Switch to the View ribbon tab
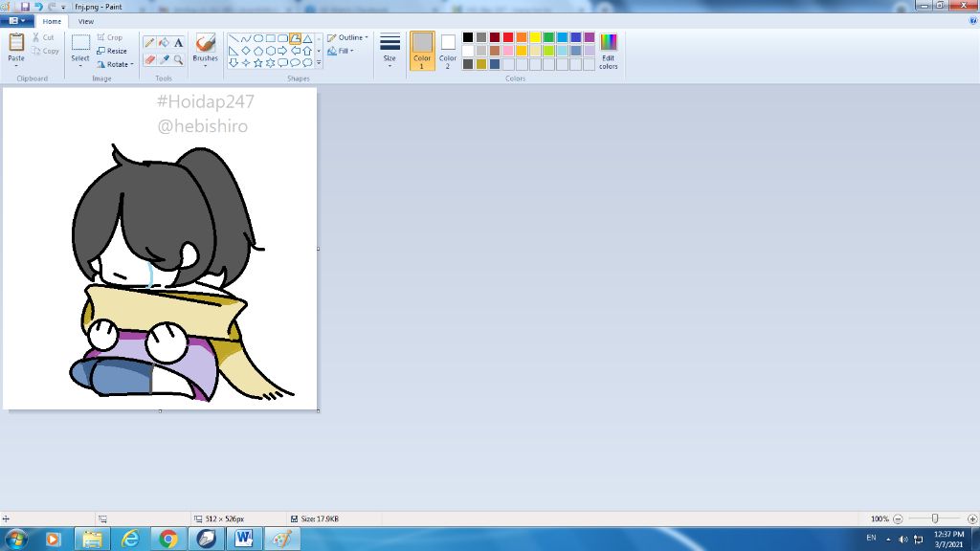Viewport: 980px width, 551px height. (x=85, y=21)
